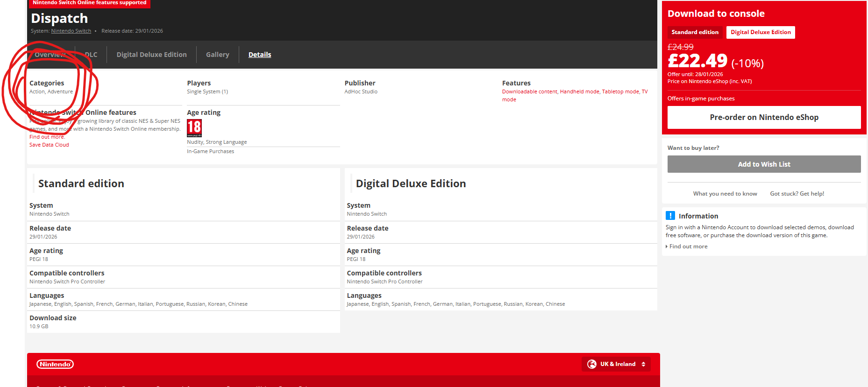Image resolution: width=868 pixels, height=387 pixels.
Task: Click the Nintendo Switch Online features supported banner
Action: [90, 3]
